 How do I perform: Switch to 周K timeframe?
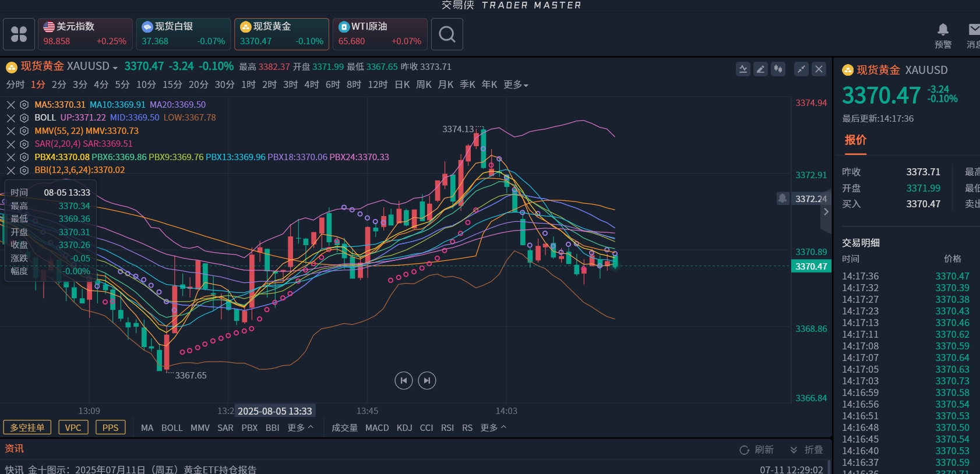pos(424,85)
